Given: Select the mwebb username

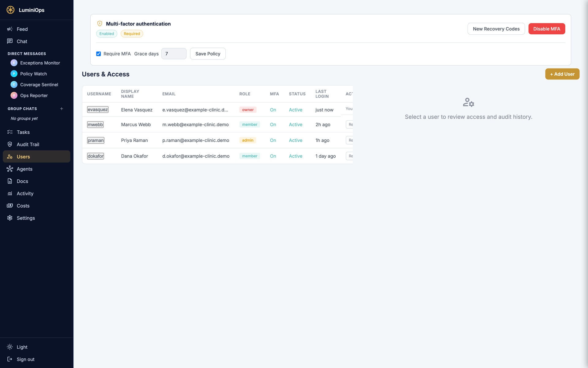Looking at the screenshot, I should (x=95, y=125).
